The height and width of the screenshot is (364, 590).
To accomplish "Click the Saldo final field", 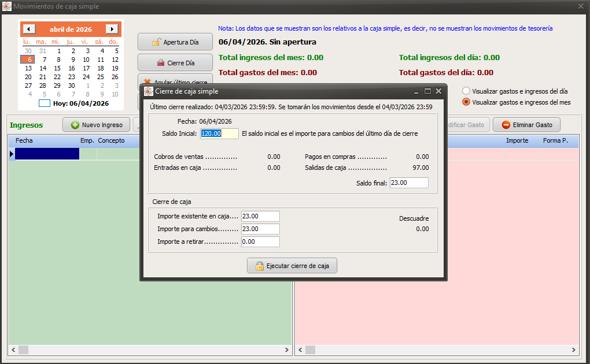I will pos(409,183).
